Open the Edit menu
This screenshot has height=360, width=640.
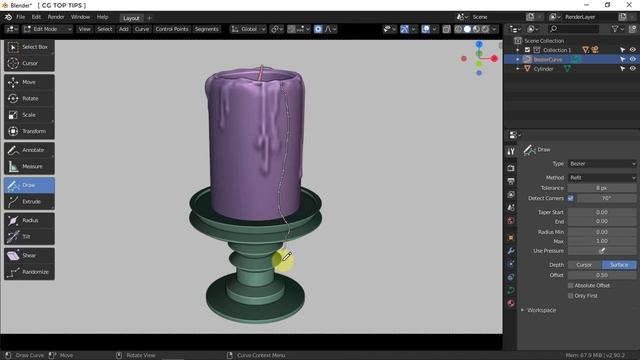click(36, 17)
